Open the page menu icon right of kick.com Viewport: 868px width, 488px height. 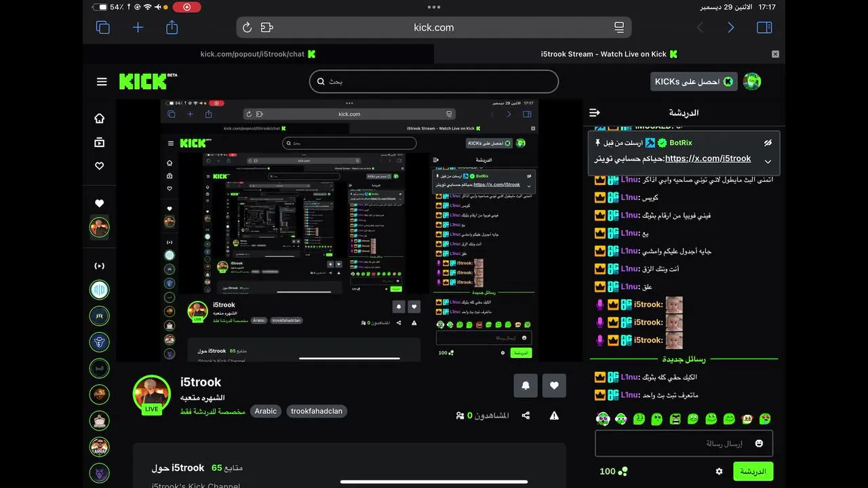point(619,27)
